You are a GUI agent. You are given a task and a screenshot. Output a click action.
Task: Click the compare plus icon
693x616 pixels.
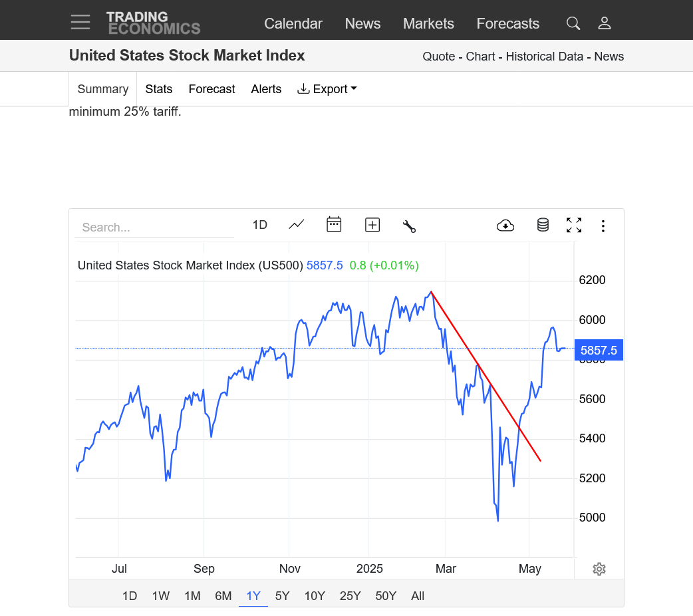pyautogui.click(x=372, y=225)
